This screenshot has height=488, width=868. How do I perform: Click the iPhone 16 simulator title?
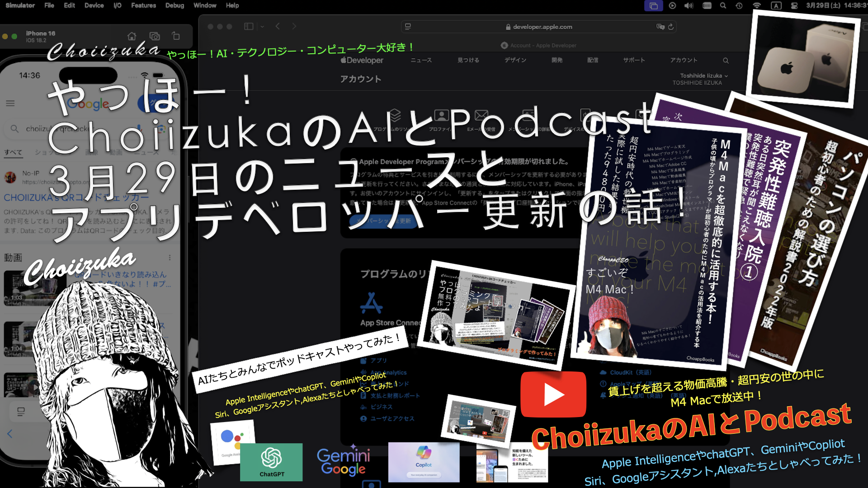tap(41, 33)
